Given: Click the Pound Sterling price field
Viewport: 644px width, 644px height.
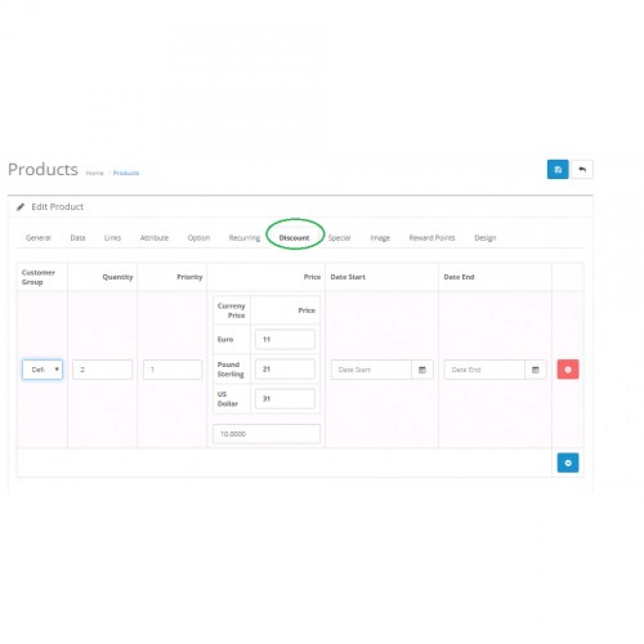Looking at the screenshot, I should (x=285, y=369).
